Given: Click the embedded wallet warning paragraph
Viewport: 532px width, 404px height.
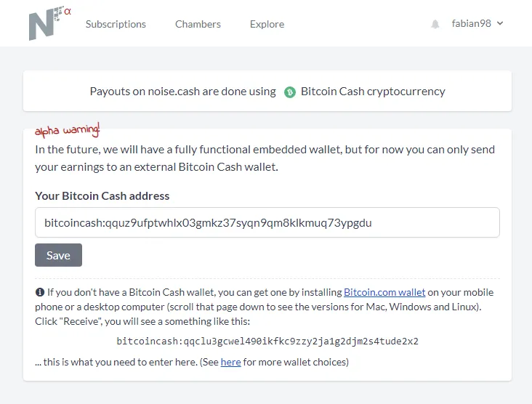Looking at the screenshot, I should pos(265,158).
